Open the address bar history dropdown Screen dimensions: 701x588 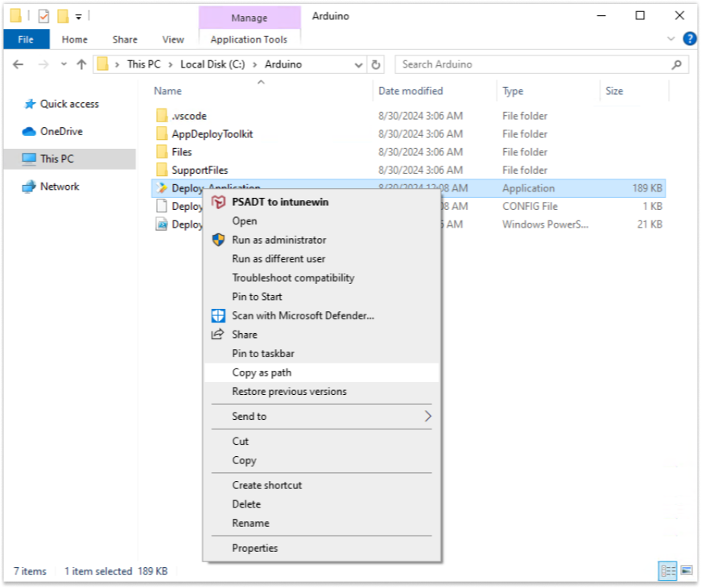click(x=358, y=65)
